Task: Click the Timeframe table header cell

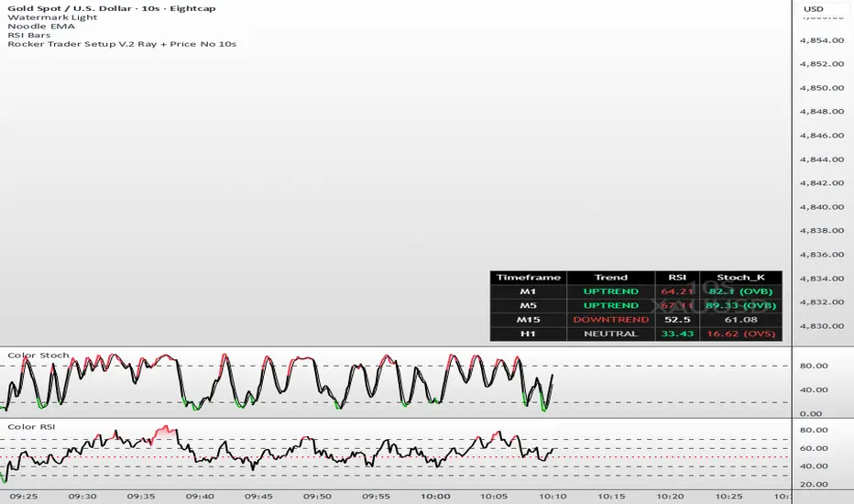Action: [529, 278]
